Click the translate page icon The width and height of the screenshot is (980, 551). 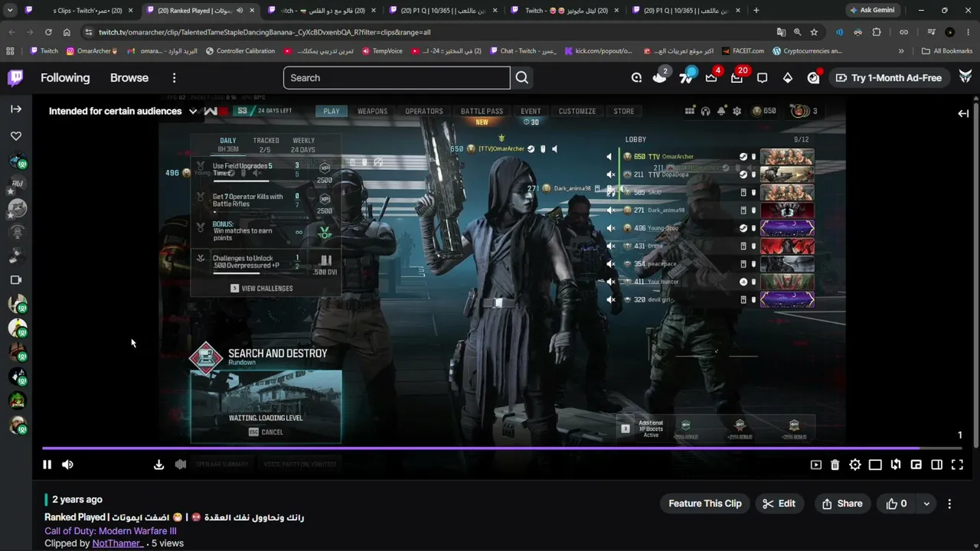point(781,32)
